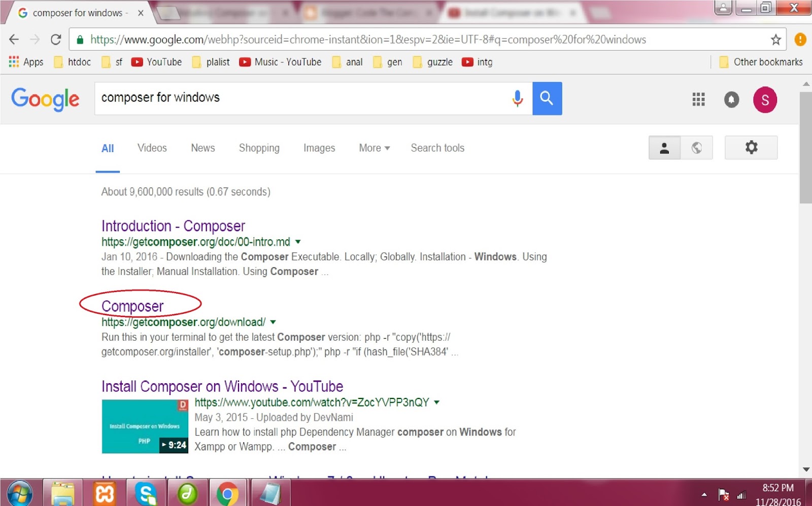Open the Other bookmarks folder
This screenshot has width=812, height=506.
761,62
